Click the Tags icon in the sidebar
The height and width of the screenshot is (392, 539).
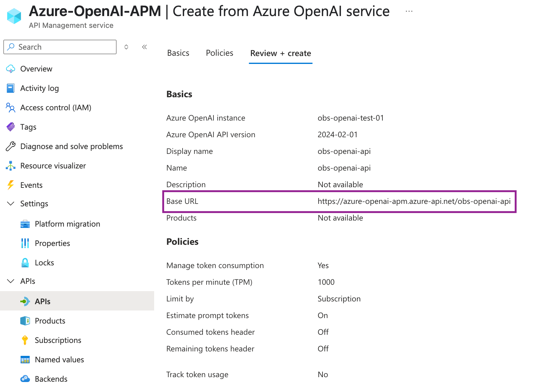[x=11, y=127]
